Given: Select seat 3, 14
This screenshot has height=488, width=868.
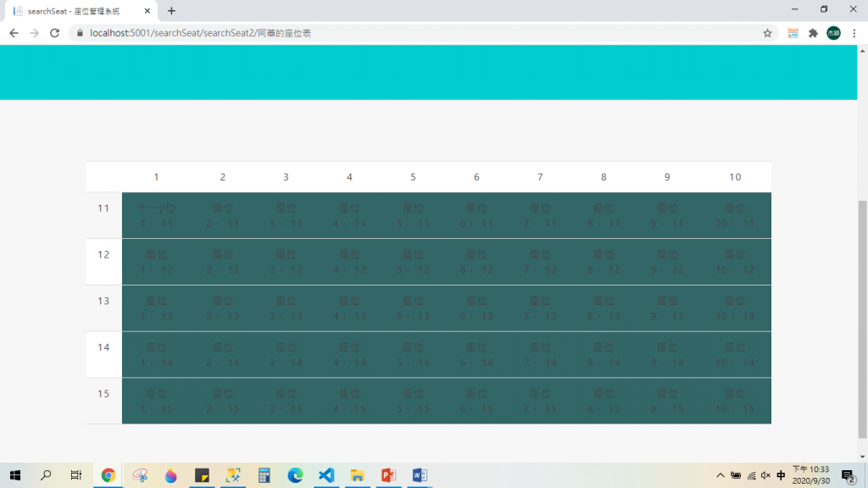Looking at the screenshot, I should (x=286, y=355).
